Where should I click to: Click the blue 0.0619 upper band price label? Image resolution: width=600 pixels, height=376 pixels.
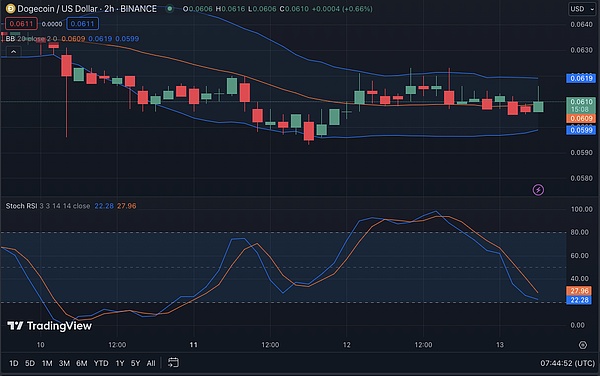pos(581,78)
